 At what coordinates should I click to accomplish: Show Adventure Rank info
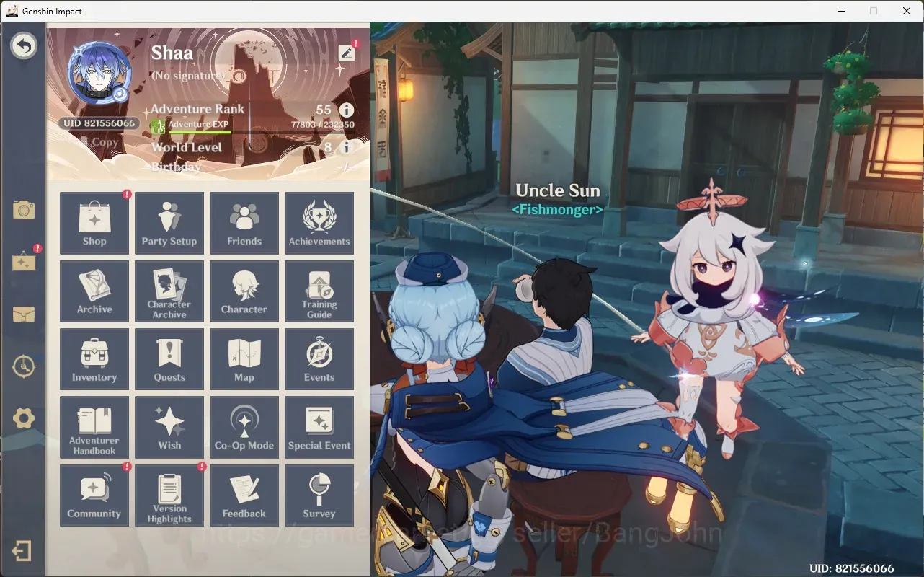pyautogui.click(x=347, y=110)
